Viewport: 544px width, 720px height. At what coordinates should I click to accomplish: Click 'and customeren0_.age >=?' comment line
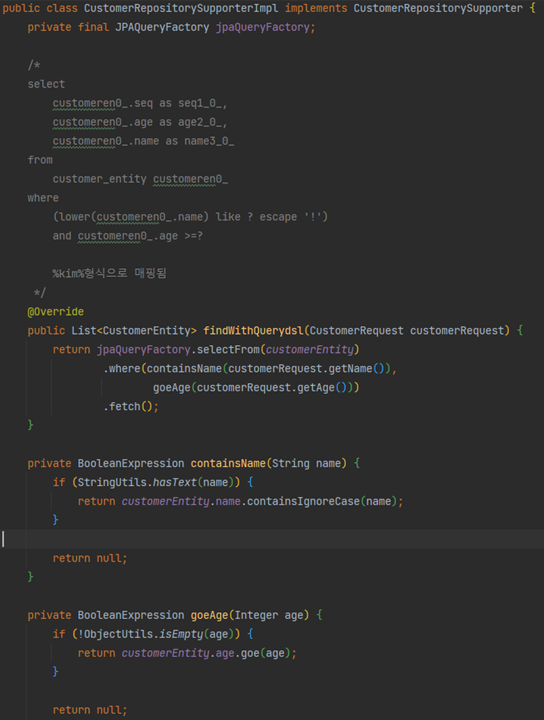pos(128,236)
